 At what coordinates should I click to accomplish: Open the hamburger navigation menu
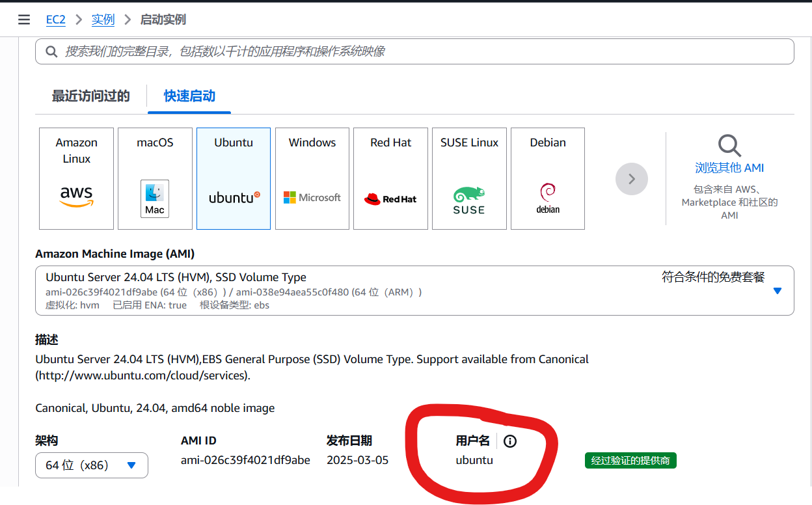pos(24,20)
